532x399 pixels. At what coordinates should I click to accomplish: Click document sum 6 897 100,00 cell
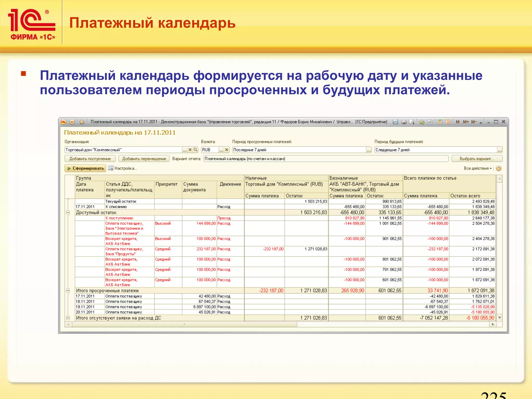(x=199, y=307)
